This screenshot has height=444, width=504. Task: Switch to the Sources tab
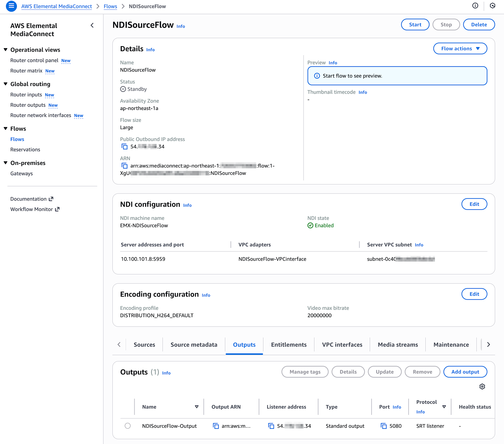(x=144, y=345)
